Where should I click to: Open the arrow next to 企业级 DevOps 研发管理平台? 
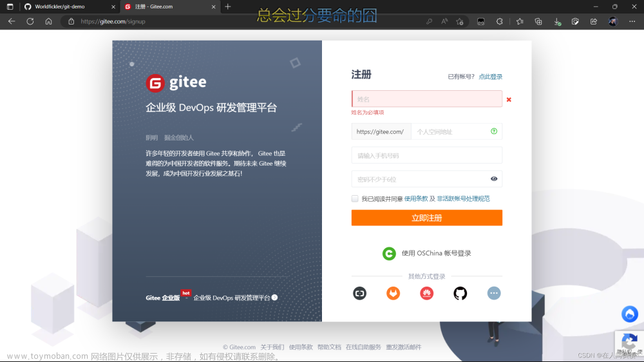pyautogui.click(x=275, y=298)
